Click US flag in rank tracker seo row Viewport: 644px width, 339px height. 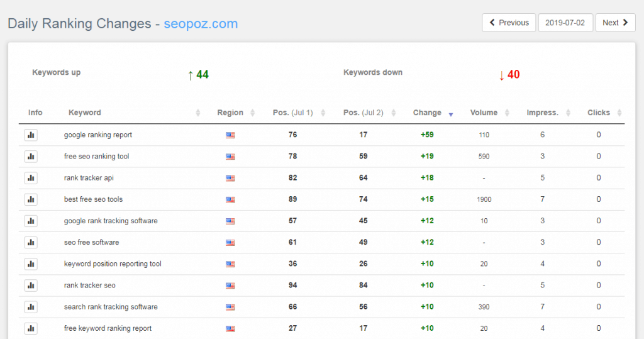click(230, 286)
